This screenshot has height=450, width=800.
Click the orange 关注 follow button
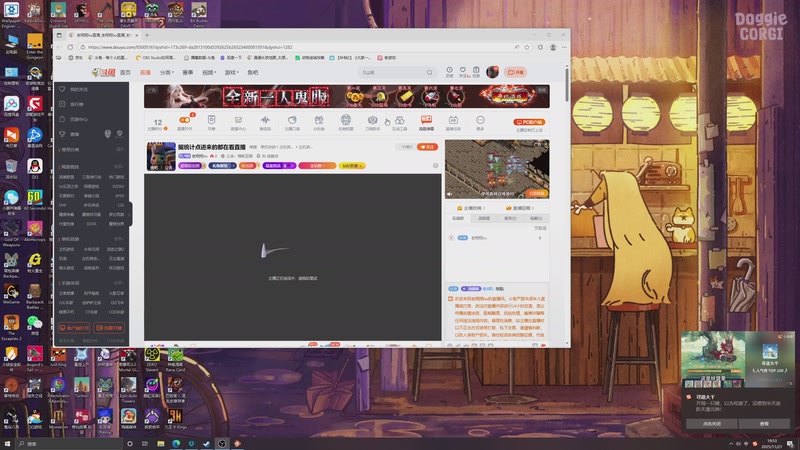427,147
